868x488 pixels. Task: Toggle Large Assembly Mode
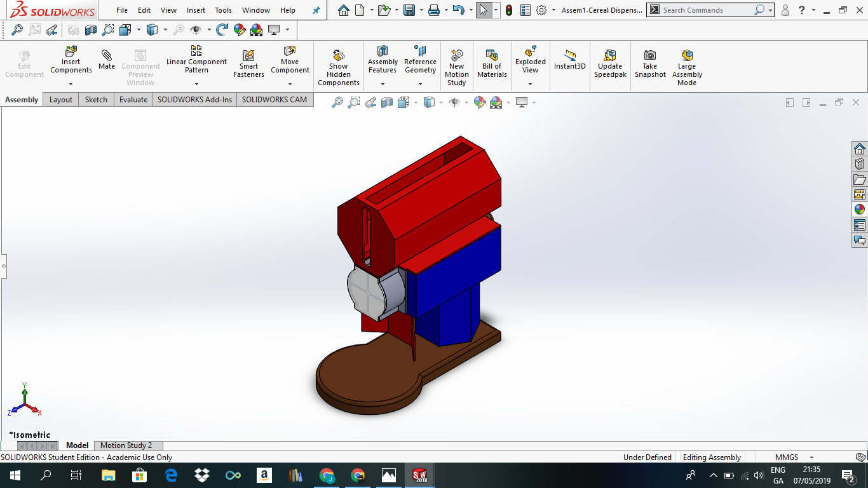(x=686, y=64)
